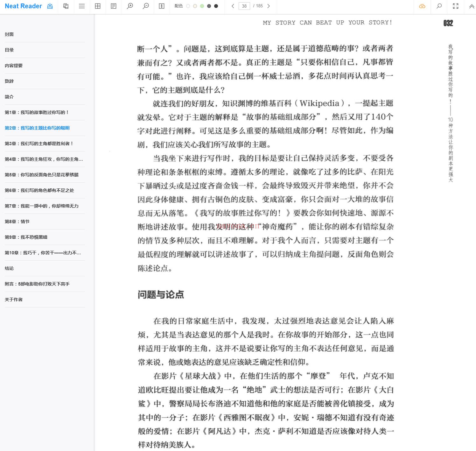Jump to 第8章：情节
Viewport: 476px width, 451px height.
tap(45, 222)
